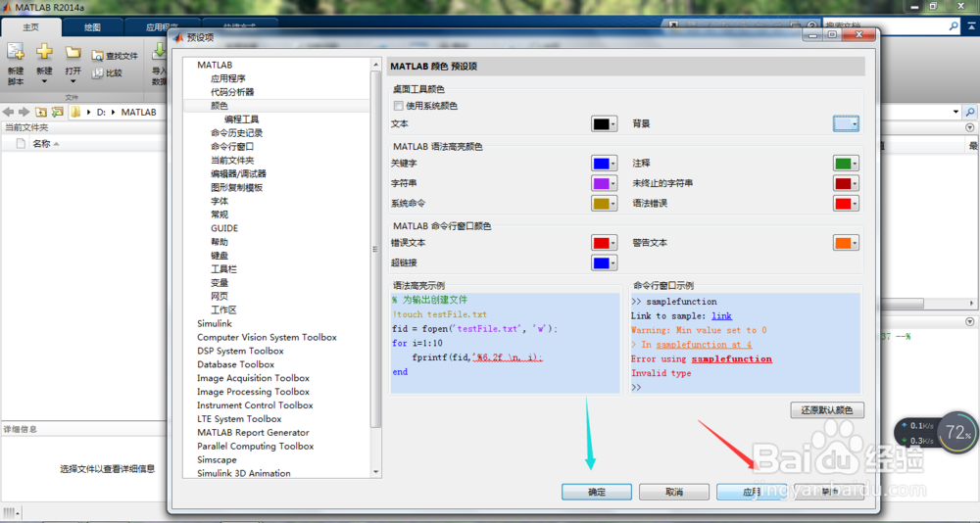Open the 新建 dropdown arrow
Image resolution: width=980 pixels, height=523 pixels.
coord(44,80)
